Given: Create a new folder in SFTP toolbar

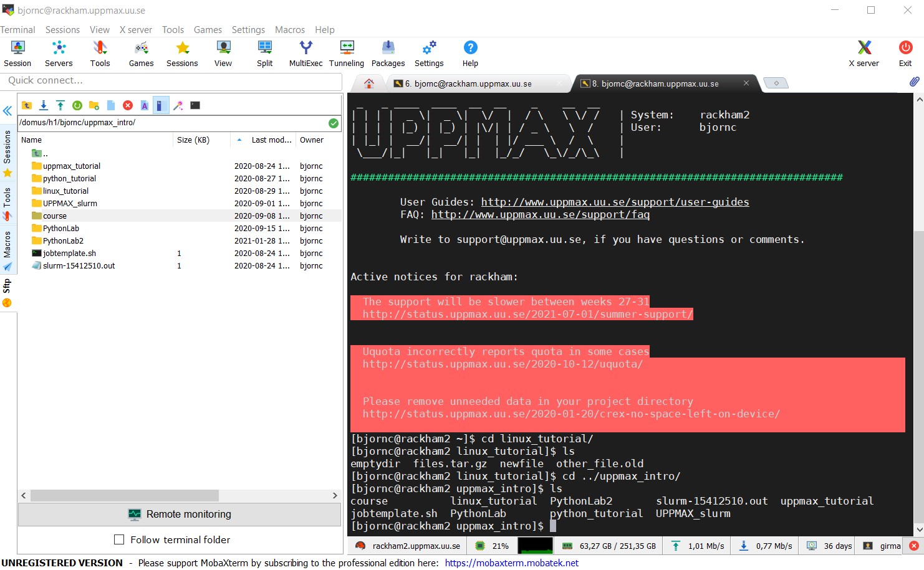Looking at the screenshot, I should pyautogui.click(x=94, y=105).
